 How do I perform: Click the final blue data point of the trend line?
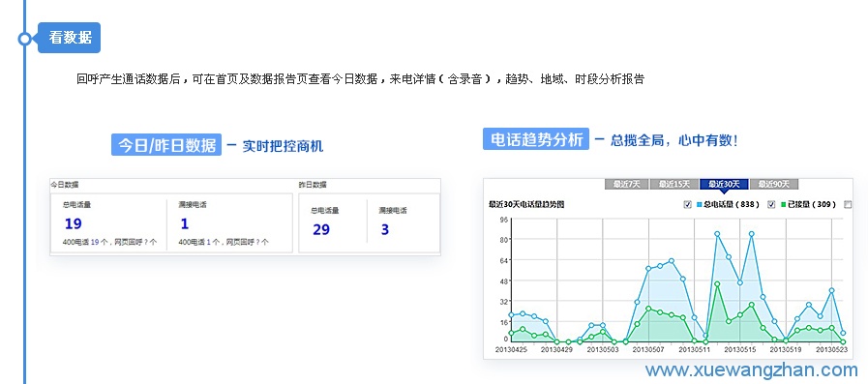[843, 333]
